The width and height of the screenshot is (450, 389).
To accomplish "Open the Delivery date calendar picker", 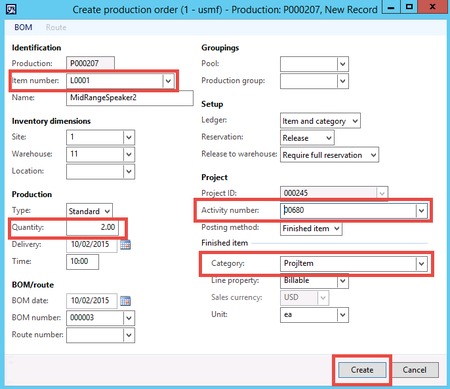I will coord(125,245).
